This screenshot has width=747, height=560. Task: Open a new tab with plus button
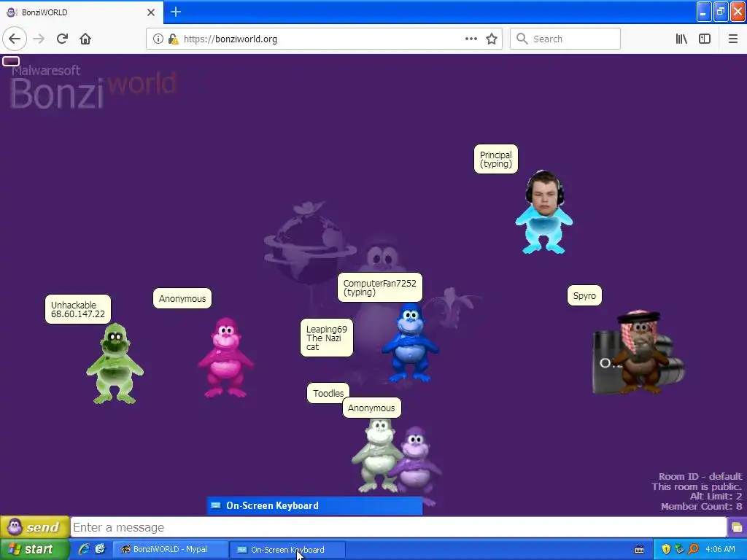(x=176, y=12)
